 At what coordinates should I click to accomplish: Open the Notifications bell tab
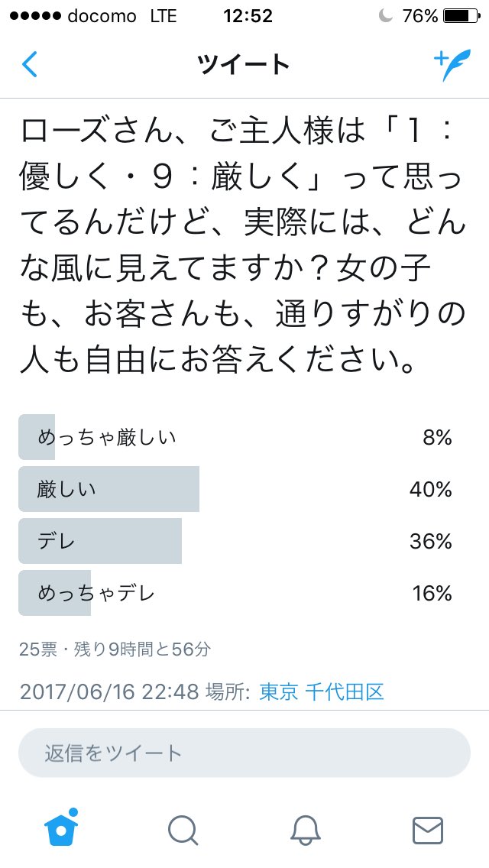coord(306,831)
